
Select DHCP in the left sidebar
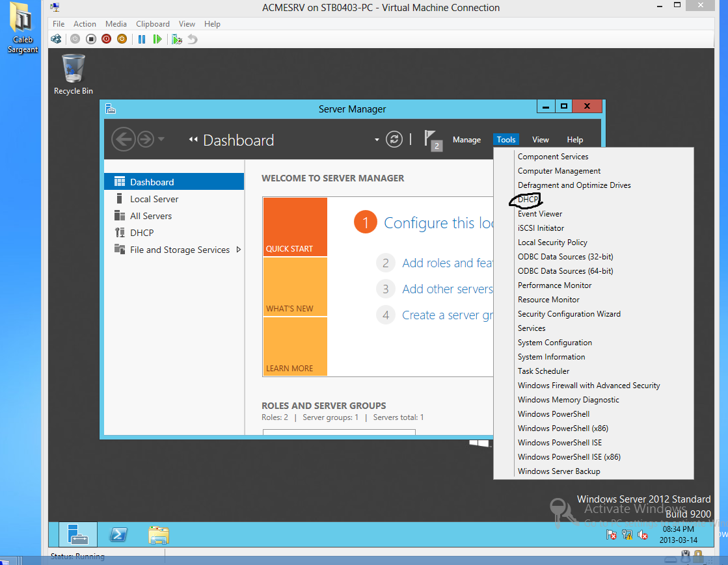(x=174, y=233)
